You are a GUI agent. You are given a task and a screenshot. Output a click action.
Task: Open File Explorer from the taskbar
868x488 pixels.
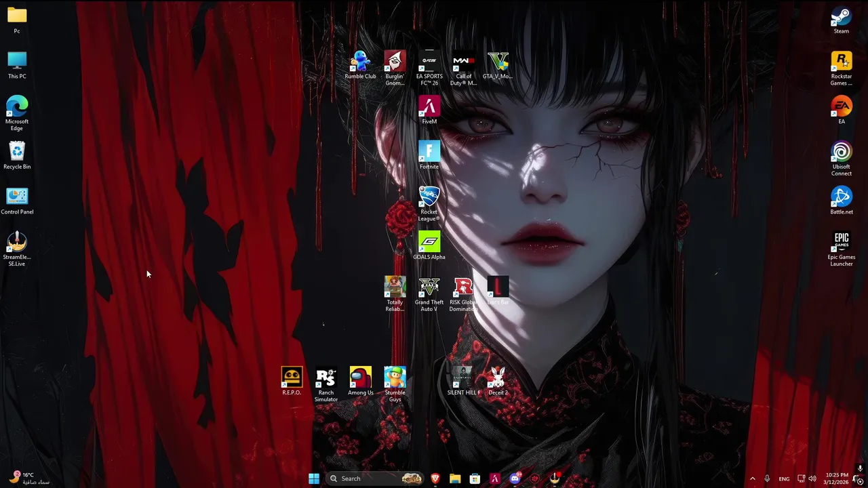point(455,479)
